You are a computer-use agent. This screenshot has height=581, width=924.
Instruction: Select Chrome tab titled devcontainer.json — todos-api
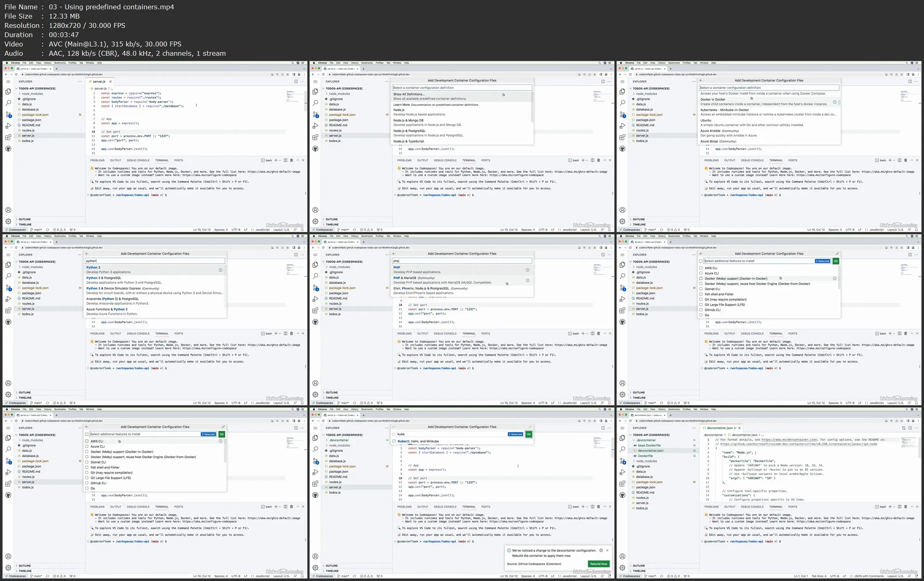pyautogui.click(x=647, y=415)
